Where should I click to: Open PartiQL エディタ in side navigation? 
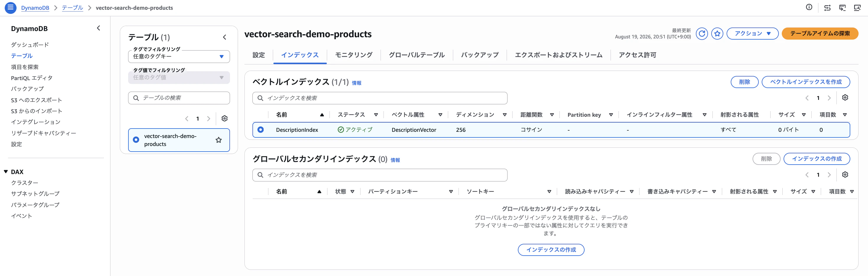(32, 78)
